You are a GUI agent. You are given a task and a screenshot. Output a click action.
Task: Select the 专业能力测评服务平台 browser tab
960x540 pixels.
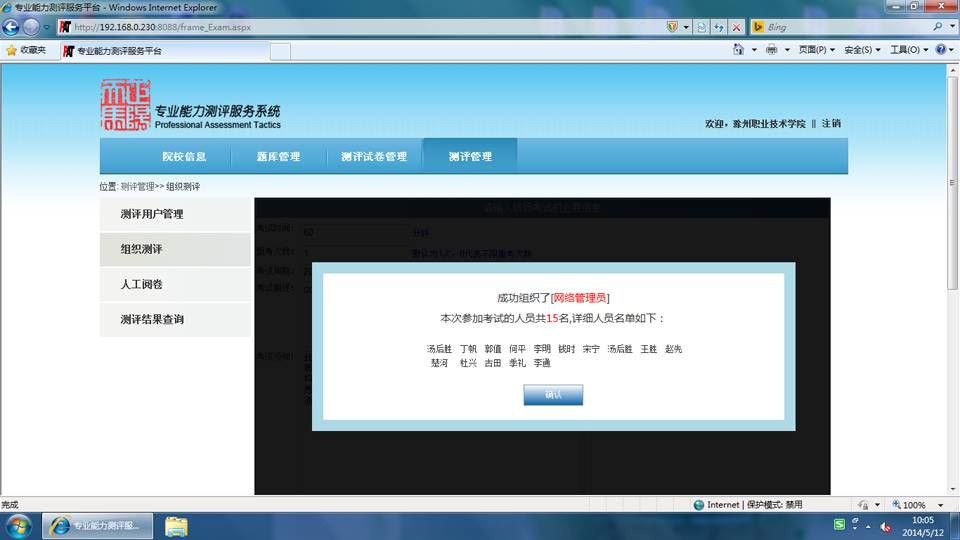[x=165, y=51]
